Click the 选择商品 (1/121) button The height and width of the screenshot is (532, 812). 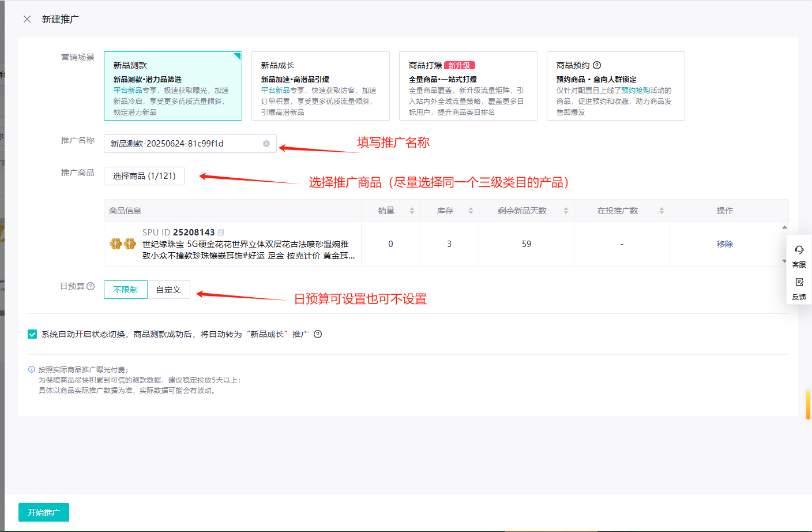click(x=144, y=176)
